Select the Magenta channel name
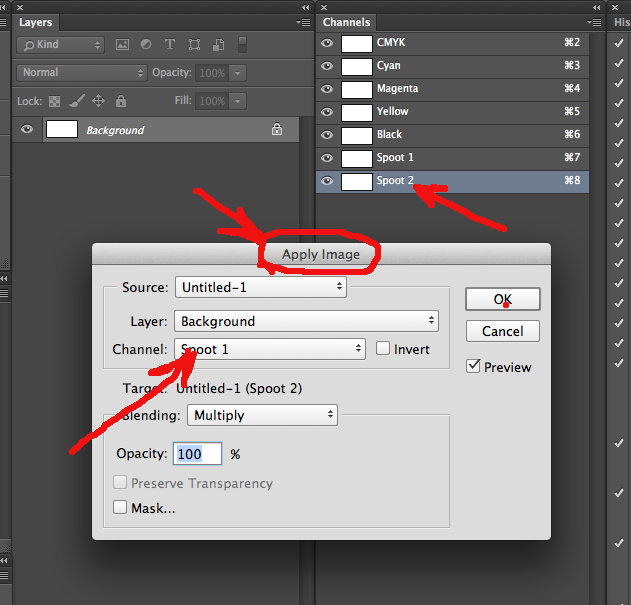631x605 pixels. click(397, 88)
